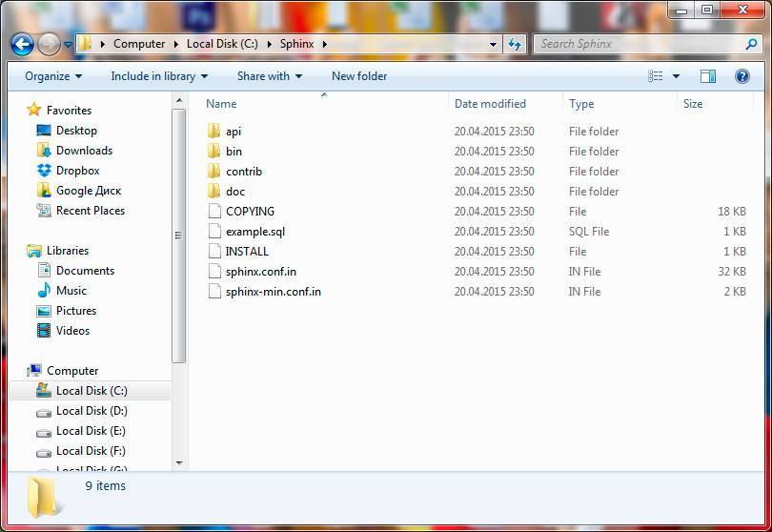This screenshot has width=772, height=532.
Task: Select the sphinx.conf.in file icon
Action: pos(214,272)
